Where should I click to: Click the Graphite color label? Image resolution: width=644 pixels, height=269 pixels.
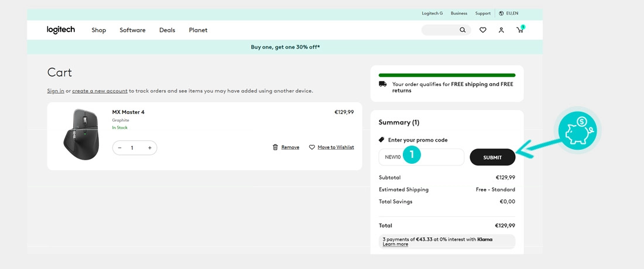121,120
